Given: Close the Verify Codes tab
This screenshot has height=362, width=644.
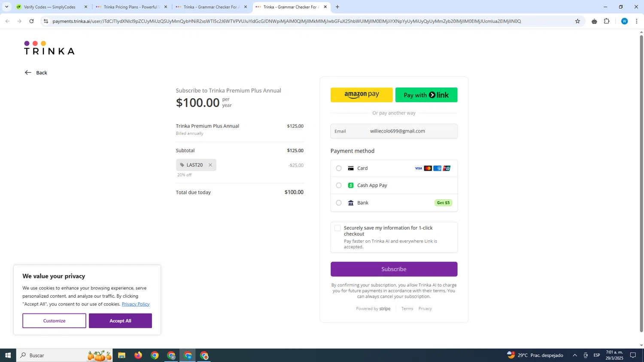Looking at the screenshot, I should (x=86, y=7).
